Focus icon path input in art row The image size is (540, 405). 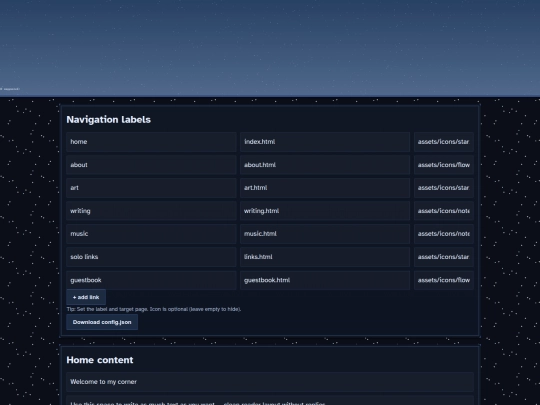point(444,188)
